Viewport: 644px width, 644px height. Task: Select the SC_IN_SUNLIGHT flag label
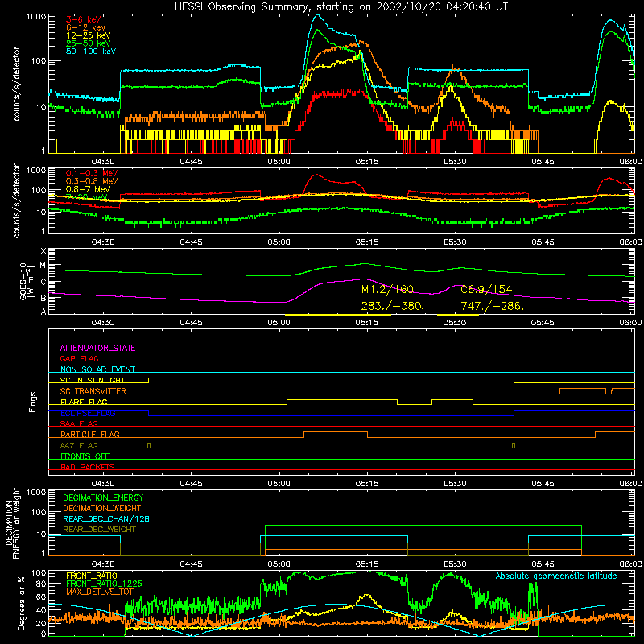click(x=92, y=380)
